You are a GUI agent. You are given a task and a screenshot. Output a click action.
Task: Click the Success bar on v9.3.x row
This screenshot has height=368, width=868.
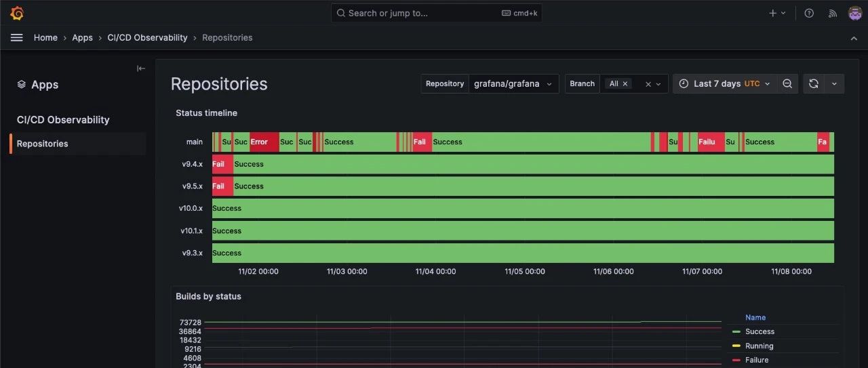click(523, 253)
